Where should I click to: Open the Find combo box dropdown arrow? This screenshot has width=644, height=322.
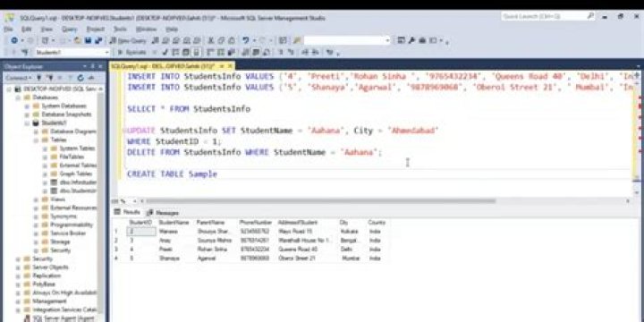pos(387,40)
